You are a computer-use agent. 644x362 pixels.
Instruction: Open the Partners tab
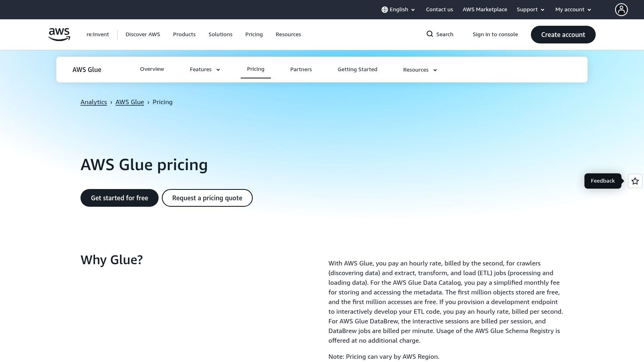click(301, 70)
